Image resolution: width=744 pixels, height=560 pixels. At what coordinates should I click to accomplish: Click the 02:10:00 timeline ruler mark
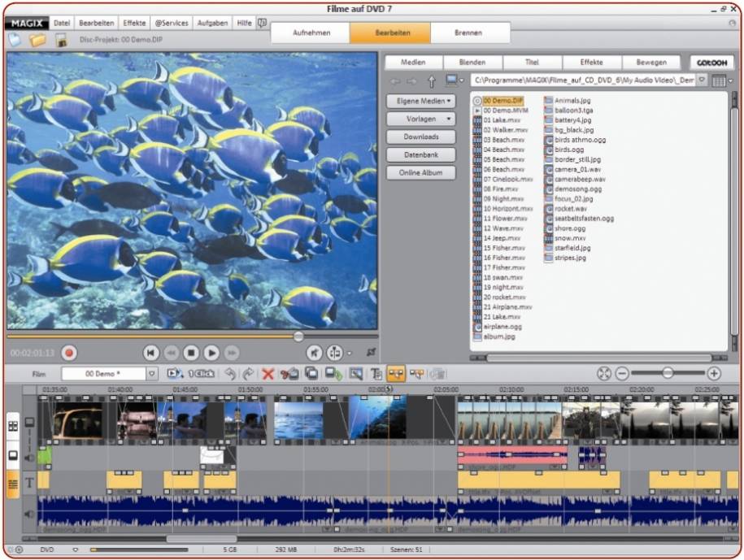pyautogui.click(x=511, y=389)
